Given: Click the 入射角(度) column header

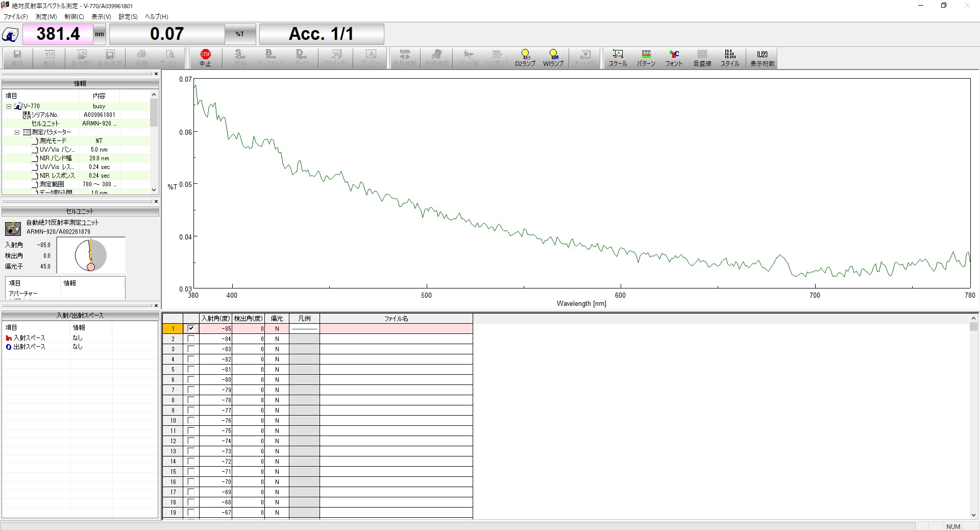Looking at the screenshot, I should point(215,318).
